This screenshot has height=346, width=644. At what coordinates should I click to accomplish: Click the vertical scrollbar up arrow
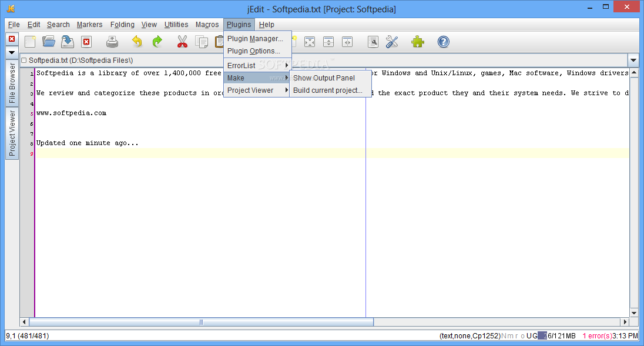point(634,73)
